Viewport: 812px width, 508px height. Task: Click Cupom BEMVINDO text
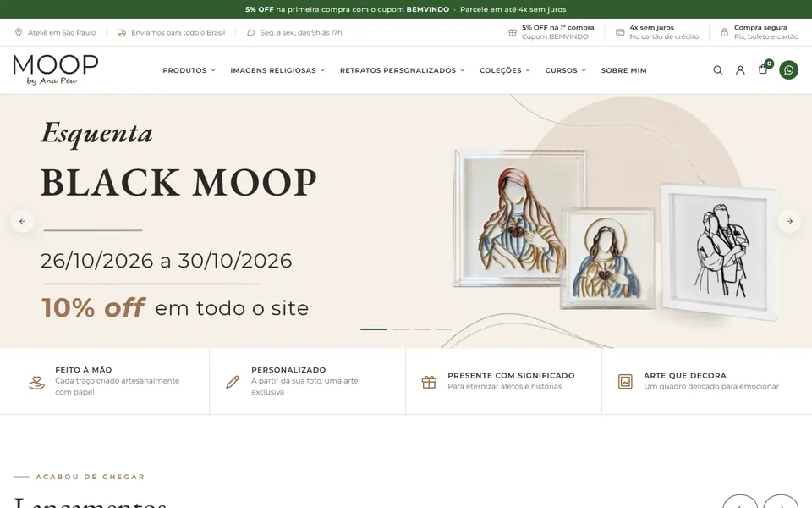click(x=555, y=36)
